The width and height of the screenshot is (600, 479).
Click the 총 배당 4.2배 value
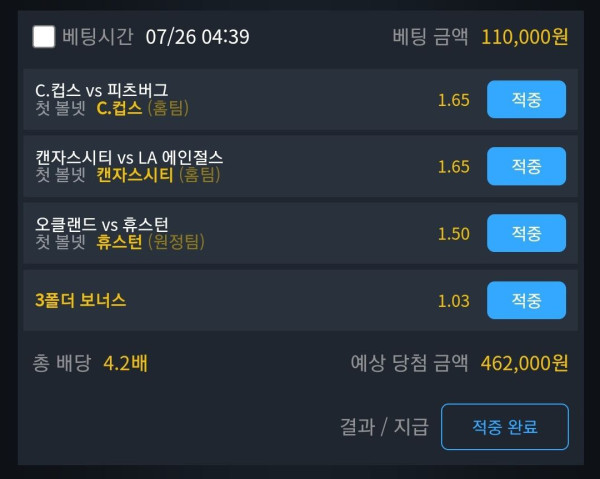tap(125, 362)
